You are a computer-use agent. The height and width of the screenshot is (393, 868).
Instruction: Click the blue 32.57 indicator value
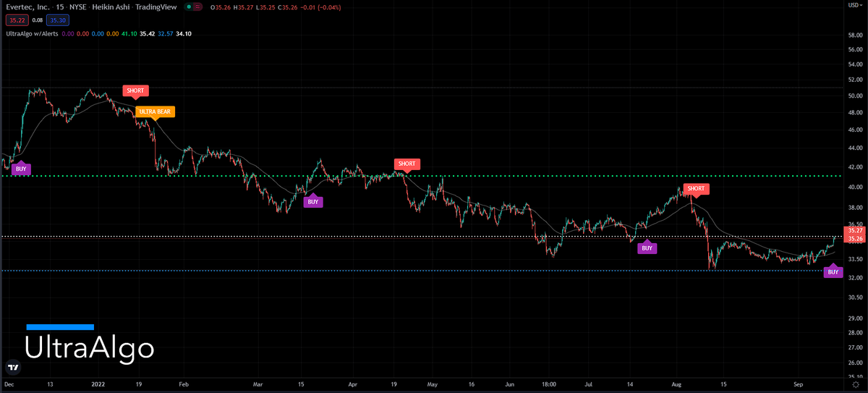(166, 33)
